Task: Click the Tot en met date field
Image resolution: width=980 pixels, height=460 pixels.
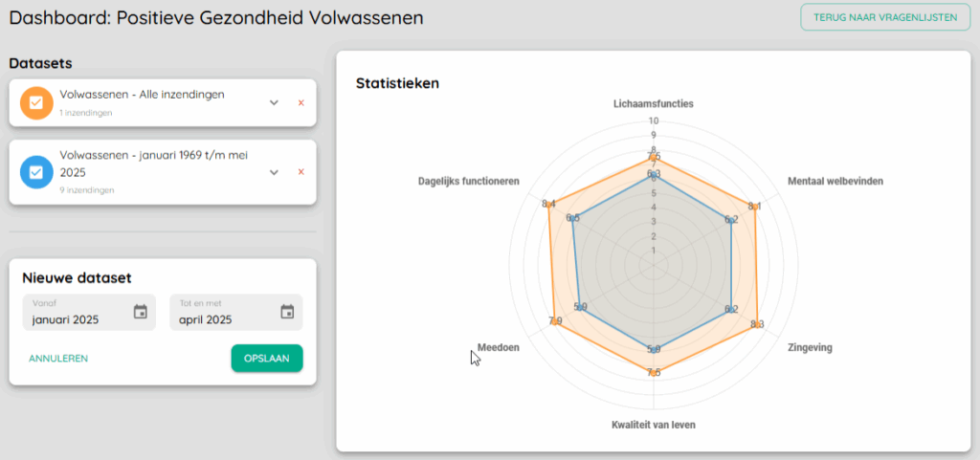Action: pyautogui.click(x=236, y=312)
